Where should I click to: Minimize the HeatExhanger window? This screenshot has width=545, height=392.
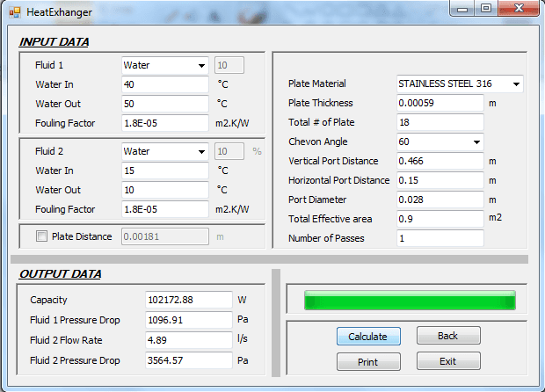point(462,8)
